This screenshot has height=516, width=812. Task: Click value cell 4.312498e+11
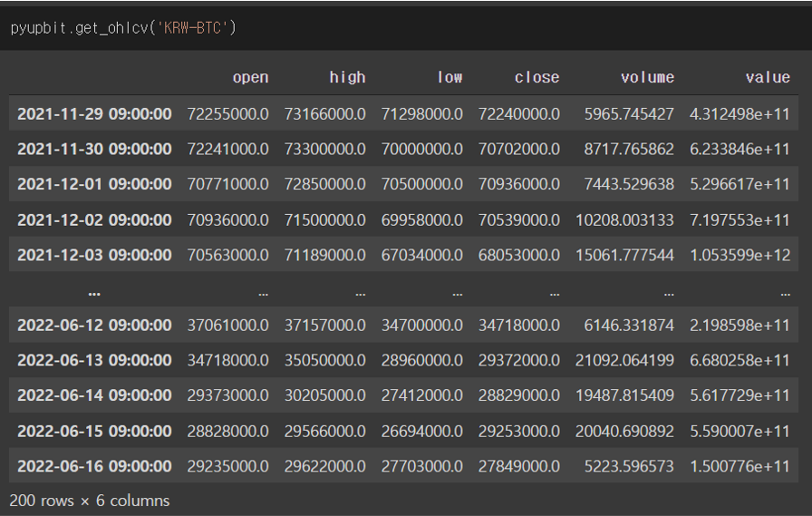pos(740,114)
